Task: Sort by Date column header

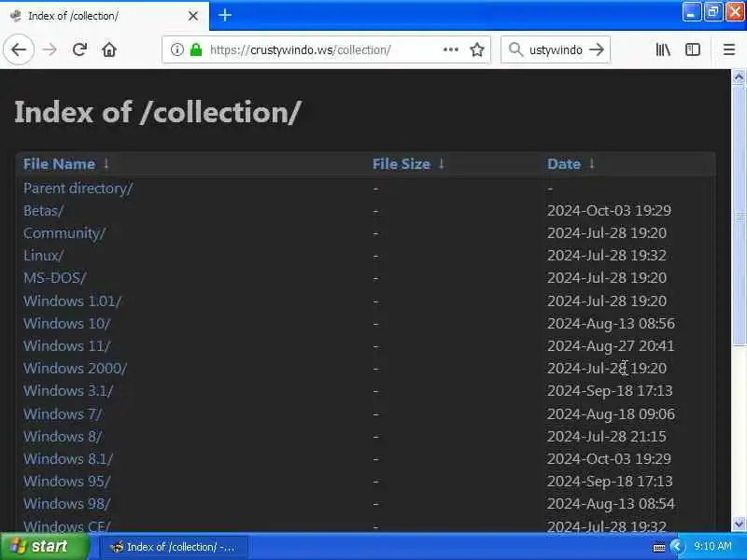Action: (564, 164)
